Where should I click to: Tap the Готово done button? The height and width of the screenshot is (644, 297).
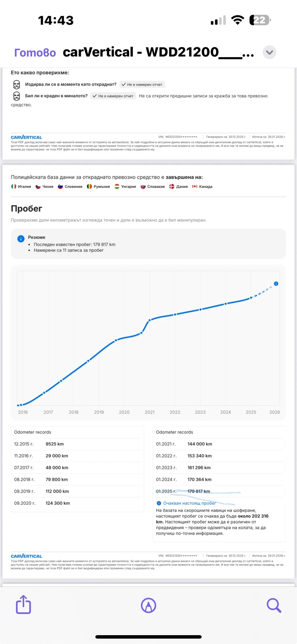[x=35, y=52]
